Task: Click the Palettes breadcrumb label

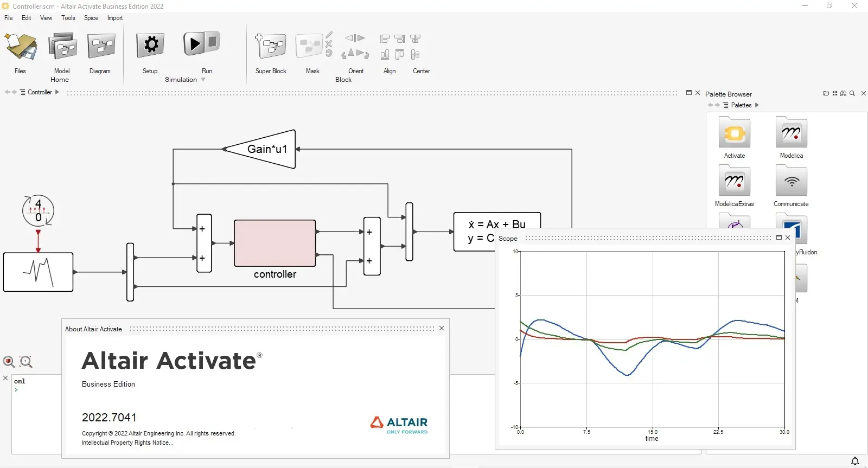Action: [741, 105]
